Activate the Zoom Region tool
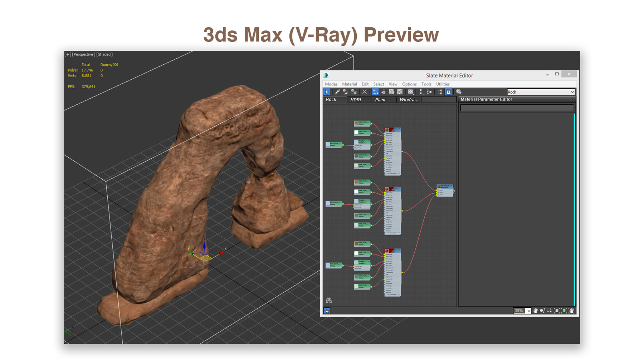The height and width of the screenshot is (362, 644). pos(550,311)
